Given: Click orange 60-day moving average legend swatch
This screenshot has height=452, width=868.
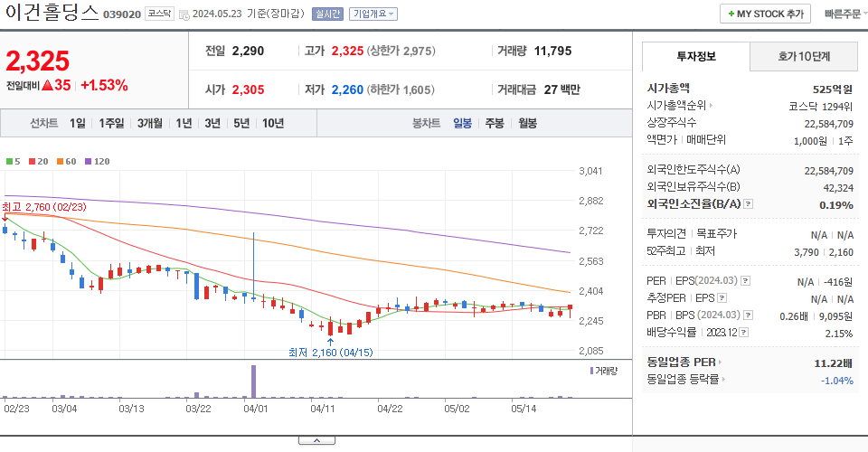Looking at the screenshot, I should pyautogui.click(x=60, y=162).
